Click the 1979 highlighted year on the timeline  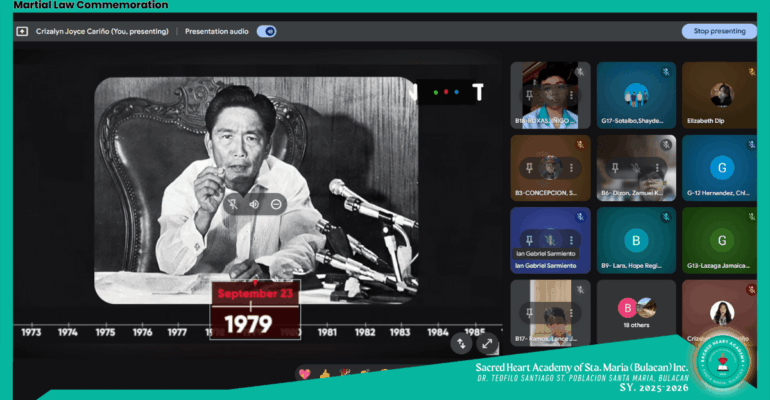point(248,324)
